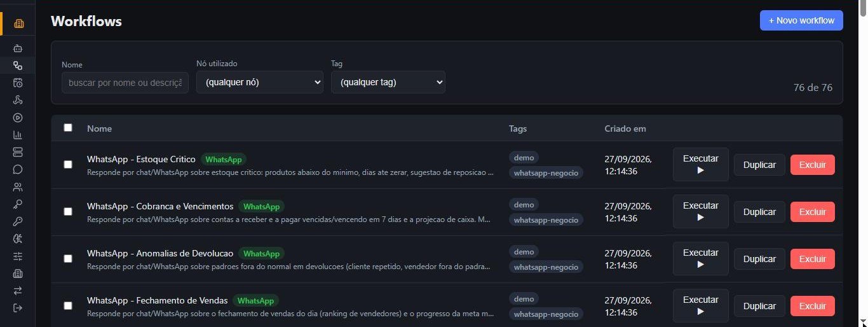Check the box for WhatsApp - Estoque Critico
The width and height of the screenshot is (868, 327).
[68, 164]
